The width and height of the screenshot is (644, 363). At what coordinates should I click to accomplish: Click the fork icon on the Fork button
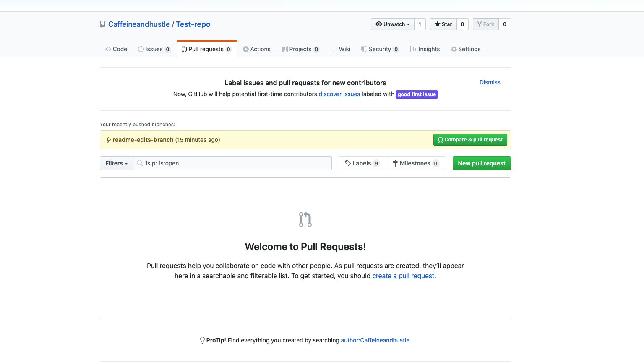[480, 24]
